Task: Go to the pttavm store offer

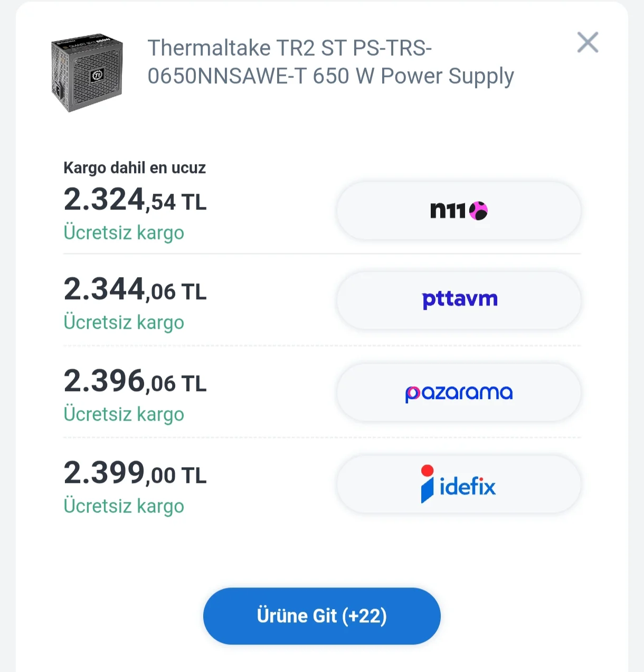Action: 459,300
